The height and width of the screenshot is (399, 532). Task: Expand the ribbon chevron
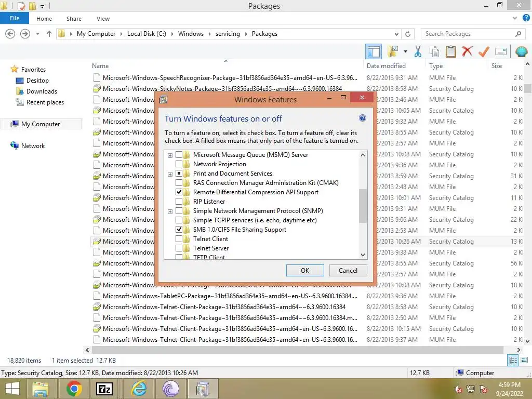[515, 18]
